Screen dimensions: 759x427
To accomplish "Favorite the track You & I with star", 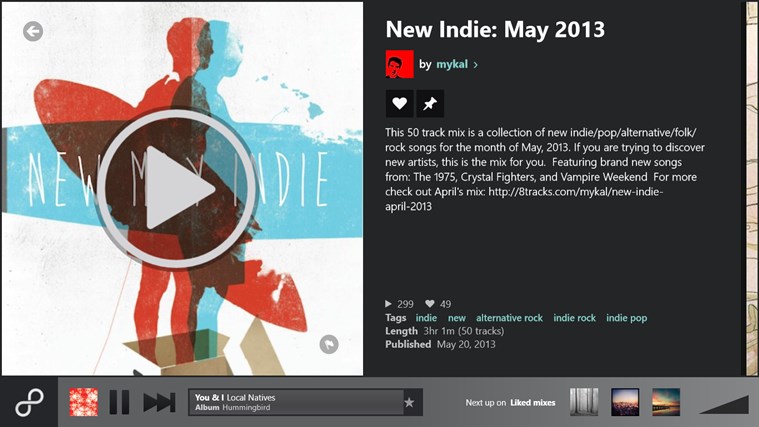I will coord(409,402).
